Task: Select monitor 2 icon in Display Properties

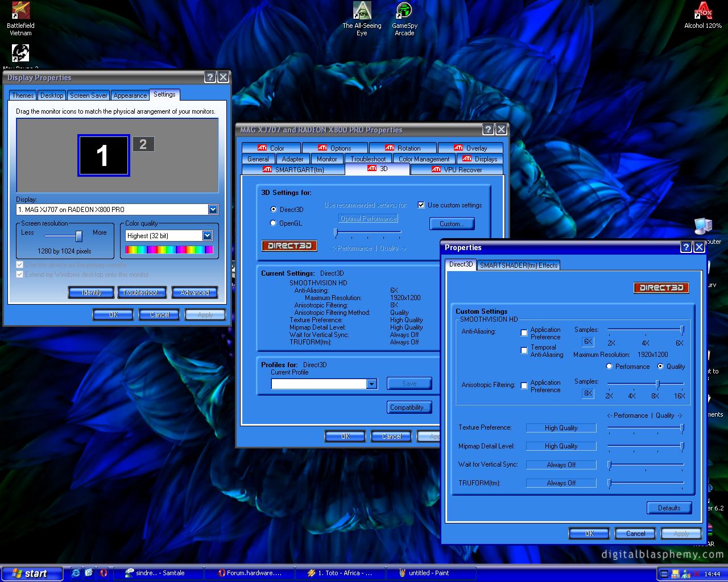Action: coord(143,144)
